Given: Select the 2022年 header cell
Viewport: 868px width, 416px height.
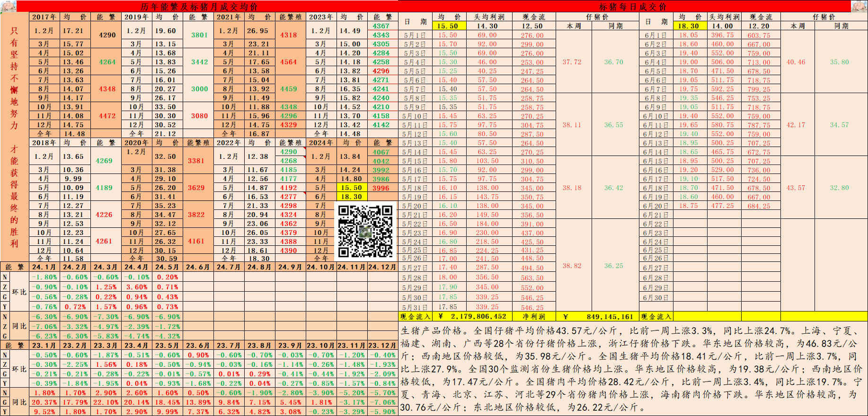Looking at the screenshot, I should [x=229, y=143].
